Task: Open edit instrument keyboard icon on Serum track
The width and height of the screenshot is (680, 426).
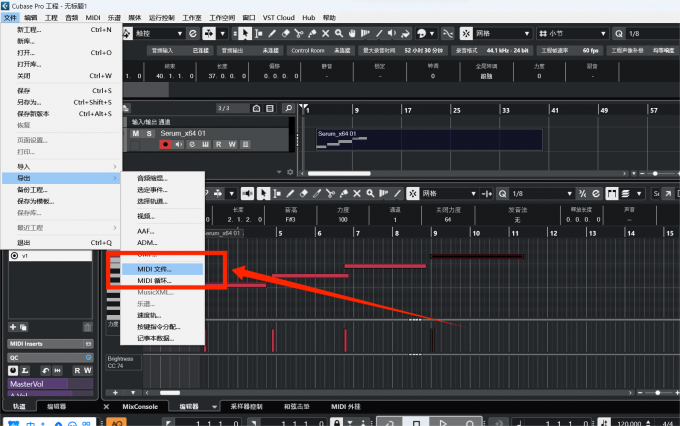Action: (206, 144)
